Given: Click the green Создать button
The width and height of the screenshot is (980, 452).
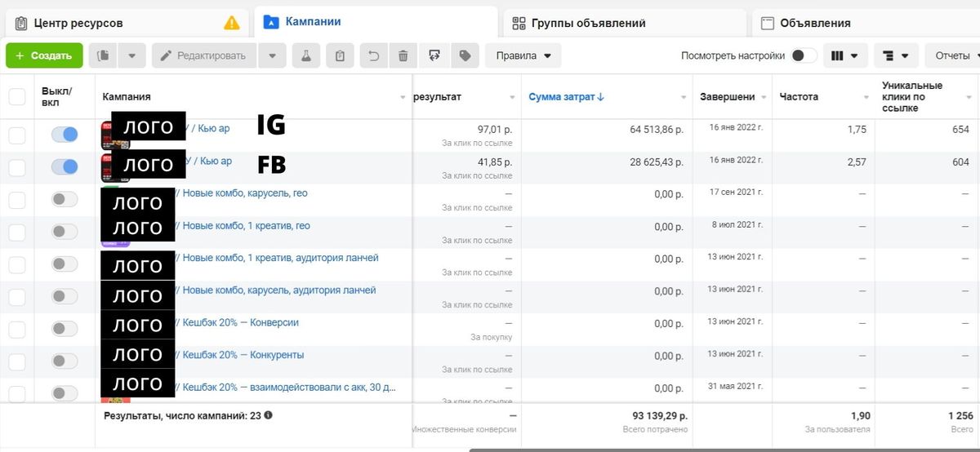Looking at the screenshot, I should [44, 55].
